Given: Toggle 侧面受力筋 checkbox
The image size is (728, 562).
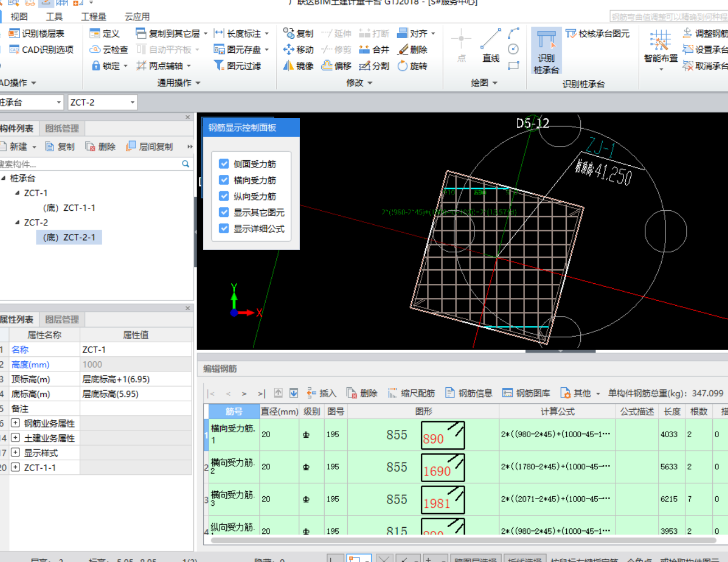Looking at the screenshot, I should (x=224, y=164).
